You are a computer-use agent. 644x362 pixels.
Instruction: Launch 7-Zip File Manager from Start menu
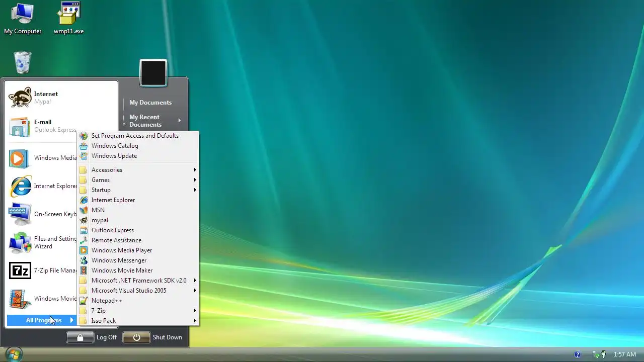[x=42, y=270]
